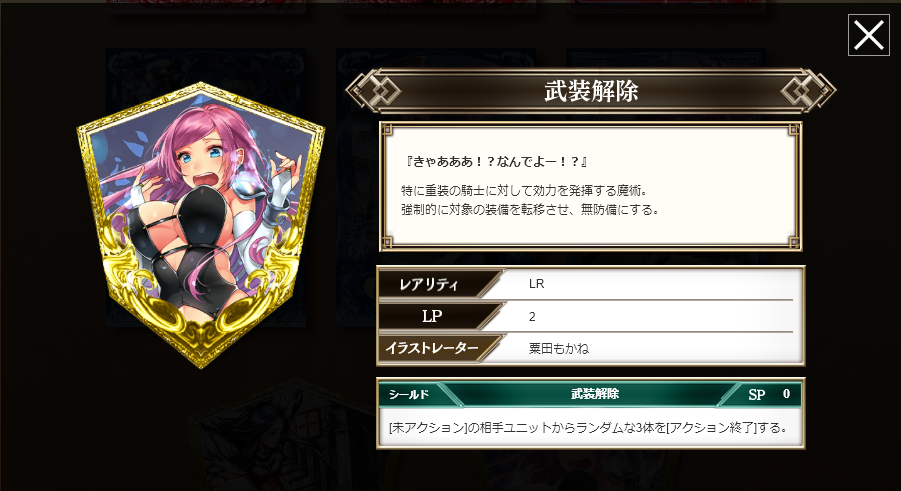
Task: Click the シールド skill type tag
Action: pyautogui.click(x=409, y=394)
